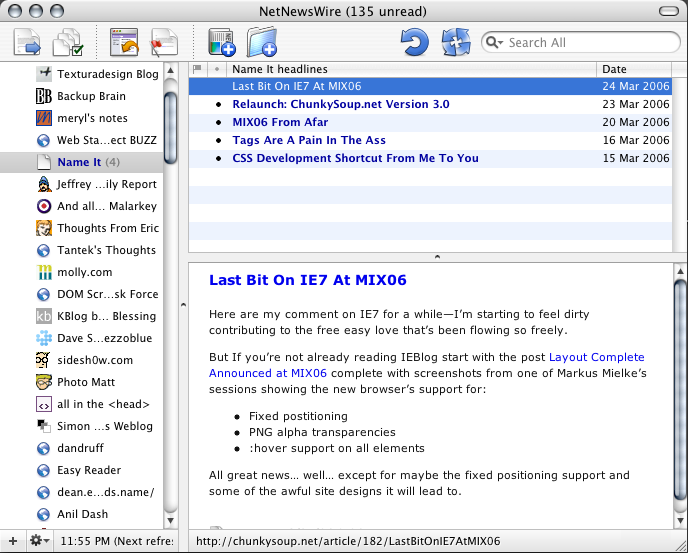This screenshot has width=688, height=553.
Task: Click the 11:55 PM next refresh status
Action: pos(117,541)
